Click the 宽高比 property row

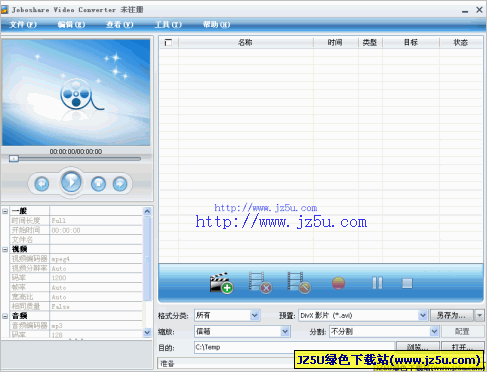pyautogui.click(x=76, y=297)
